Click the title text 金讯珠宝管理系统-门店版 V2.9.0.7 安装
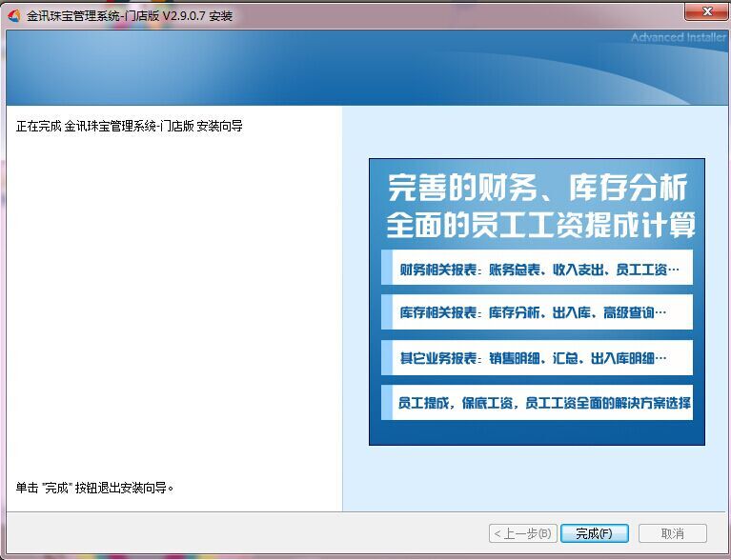This screenshot has width=731, height=560. click(x=129, y=16)
